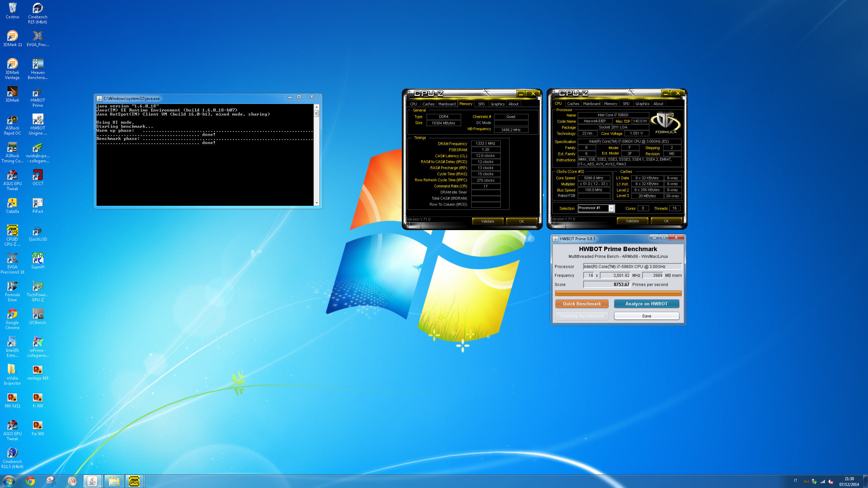868x488 pixels.
Task: Open Mainboard tab in Memory CPU-Z window
Action: (x=447, y=104)
